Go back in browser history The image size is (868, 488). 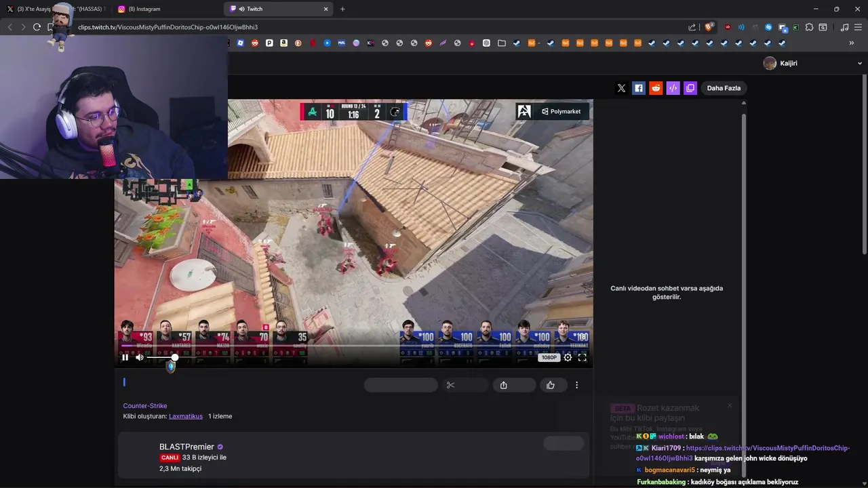coord(9,27)
